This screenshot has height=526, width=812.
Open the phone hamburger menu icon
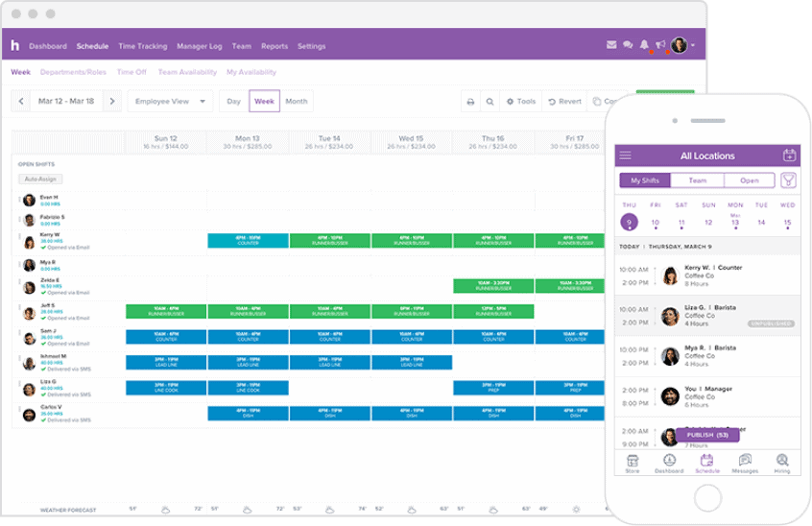[x=625, y=155]
